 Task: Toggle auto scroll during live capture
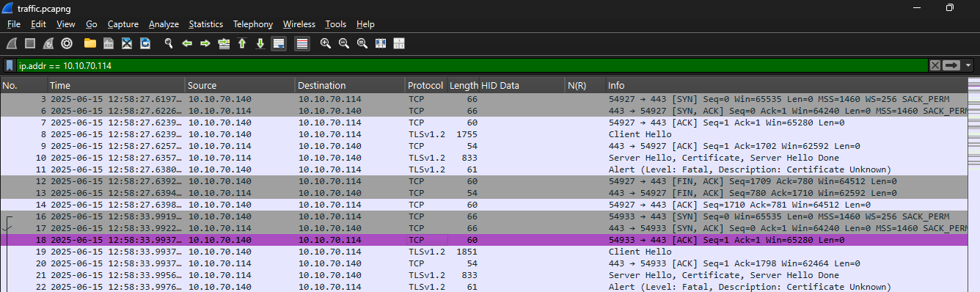coord(279,44)
